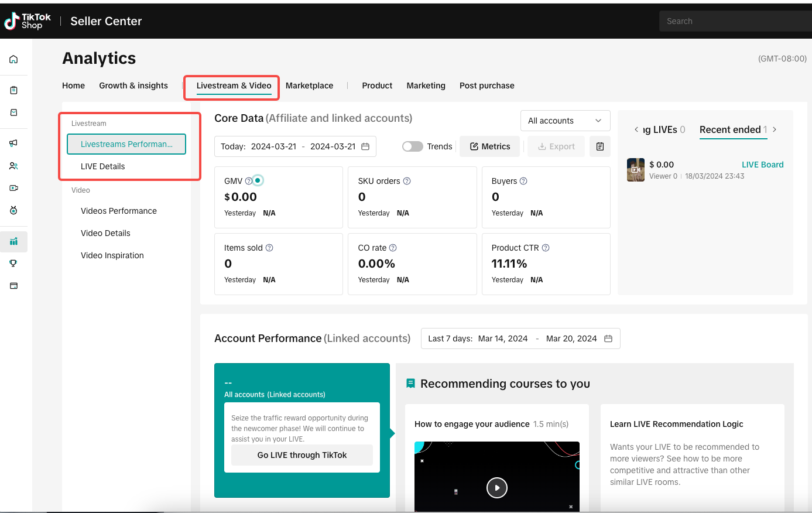Viewport: 812px width, 513px height.
Task: Click the clipboard icon next to Export
Action: click(599, 146)
